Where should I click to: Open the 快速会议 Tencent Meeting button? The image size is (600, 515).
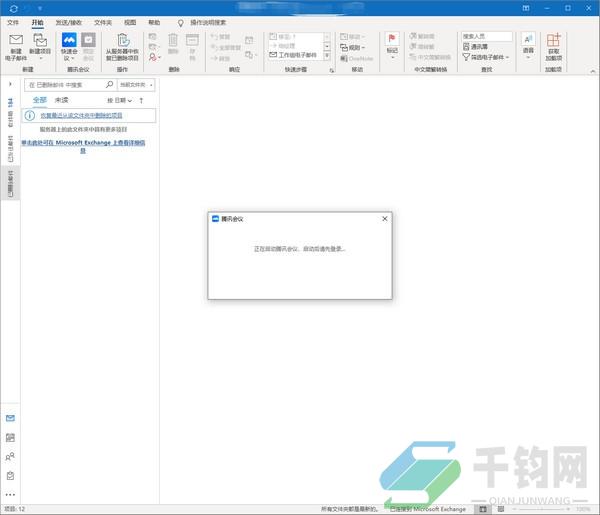(x=68, y=46)
